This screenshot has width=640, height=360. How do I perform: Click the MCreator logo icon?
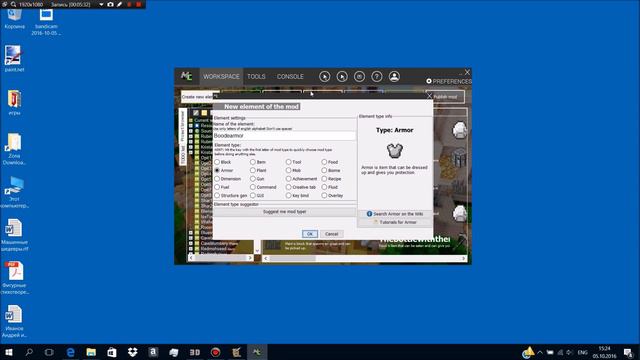187,76
